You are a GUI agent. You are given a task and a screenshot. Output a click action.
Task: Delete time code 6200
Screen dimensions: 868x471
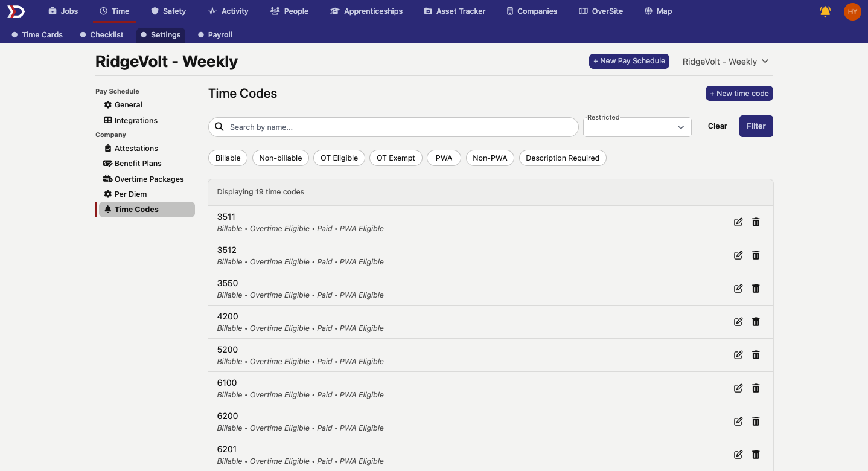pyautogui.click(x=756, y=421)
